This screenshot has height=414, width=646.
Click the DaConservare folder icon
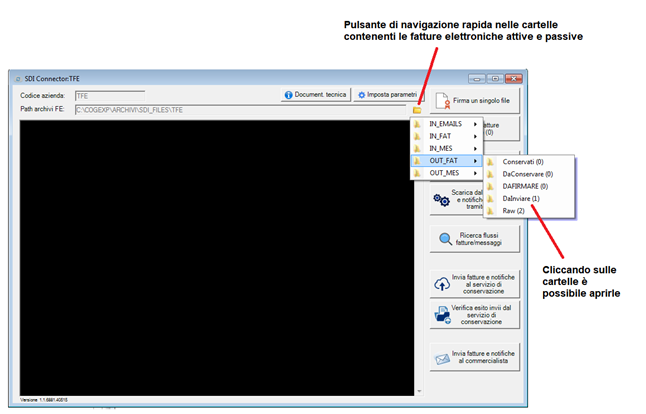point(490,174)
